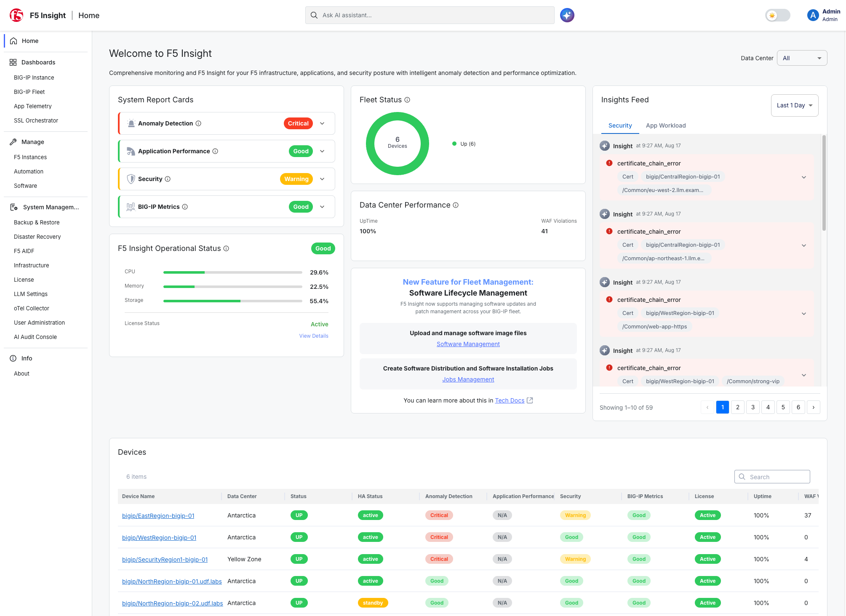Toggle the light/dark theme switch
This screenshot has height=616, width=846.
tap(777, 15)
